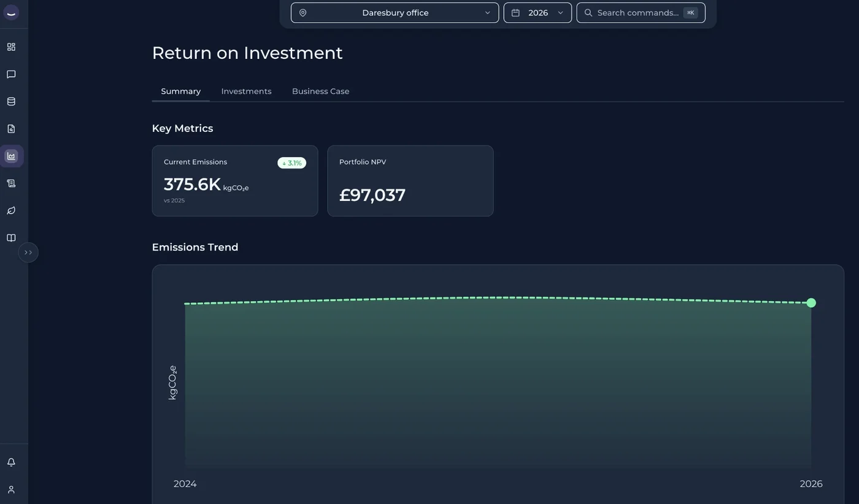
Task: Open the 2026 year dropdown
Action: 537,13
